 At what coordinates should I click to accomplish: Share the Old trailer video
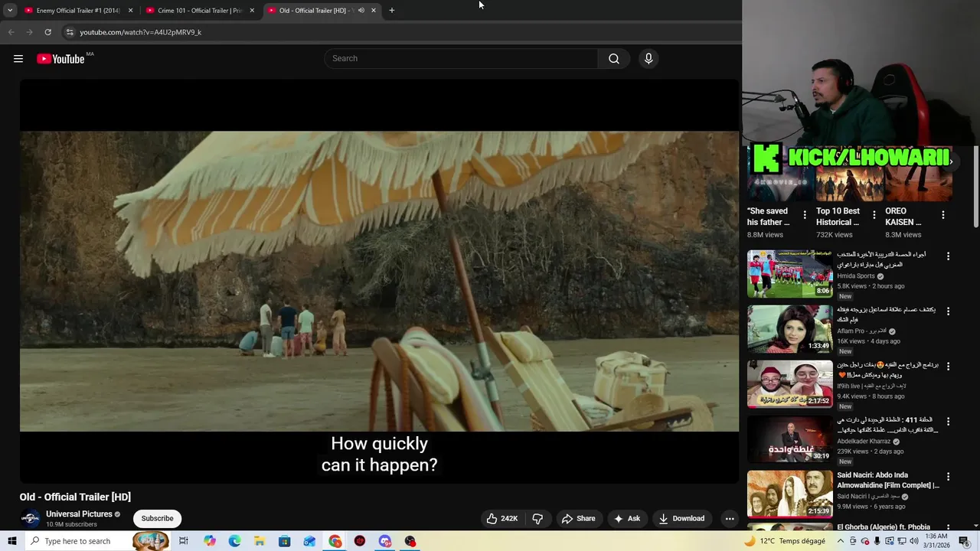[579, 519]
